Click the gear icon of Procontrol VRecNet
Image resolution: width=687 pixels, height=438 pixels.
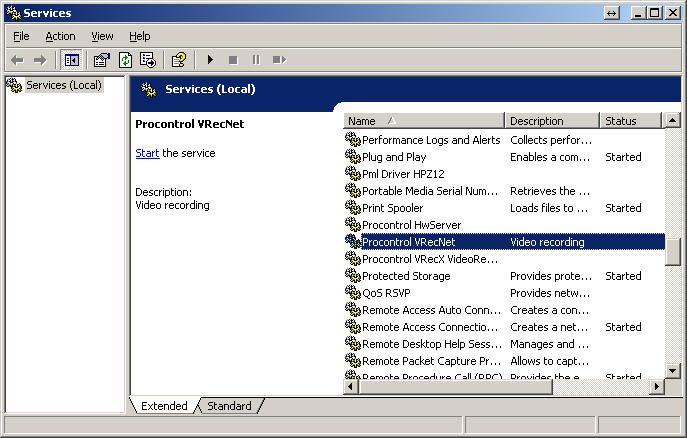[x=353, y=242]
